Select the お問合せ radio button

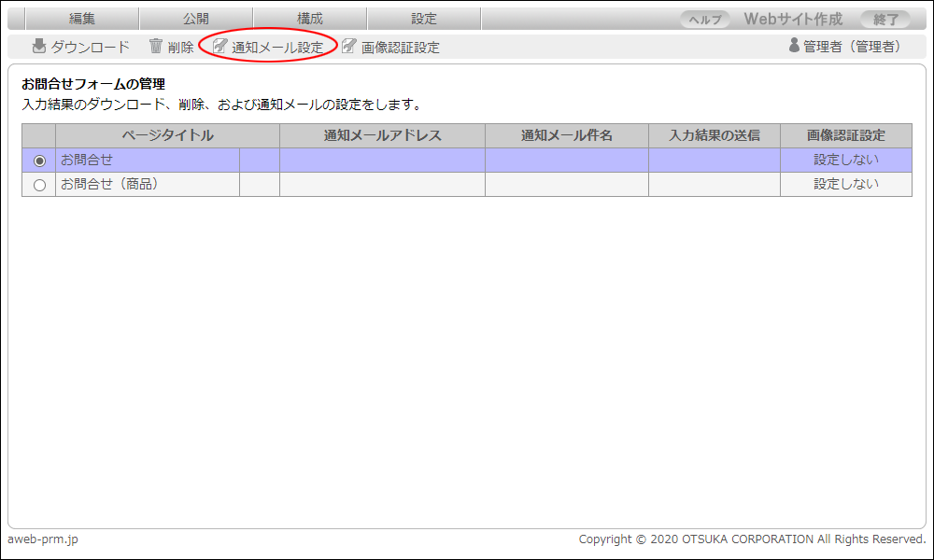coord(39,161)
